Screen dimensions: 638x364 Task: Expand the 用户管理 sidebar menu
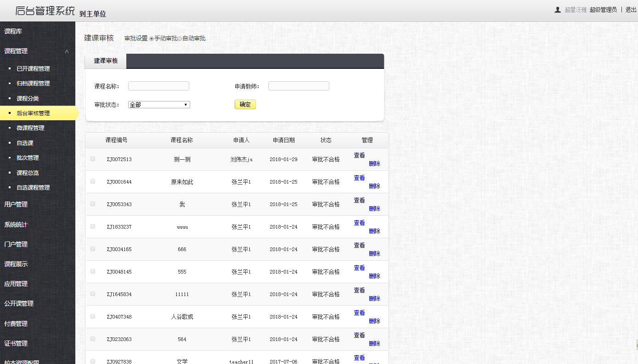point(16,204)
